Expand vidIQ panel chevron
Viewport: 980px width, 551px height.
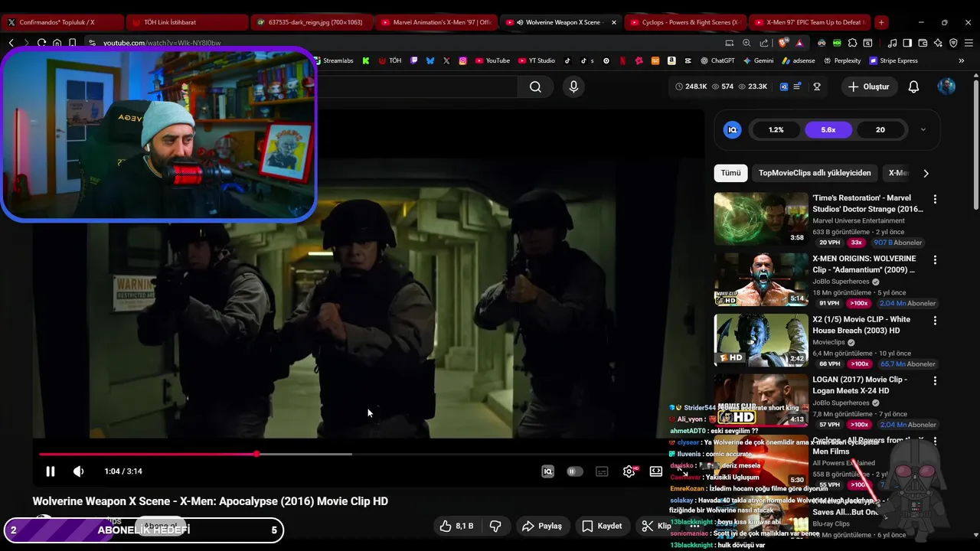tap(923, 129)
